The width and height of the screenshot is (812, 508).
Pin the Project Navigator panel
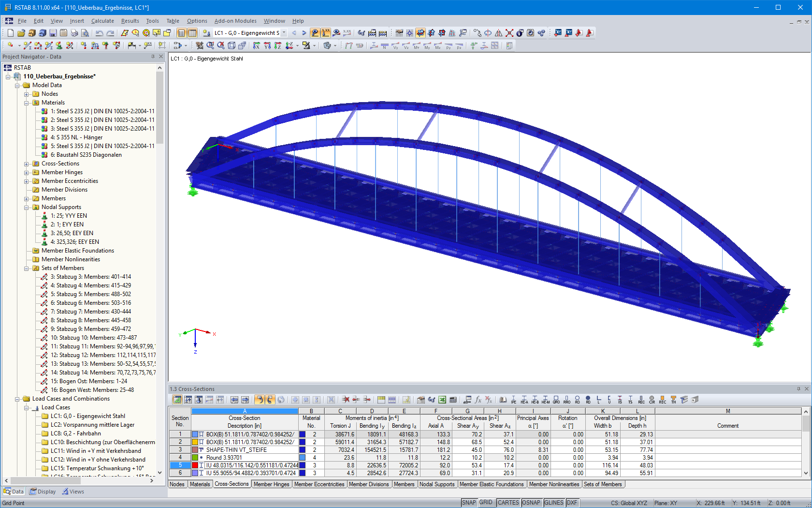tap(153, 57)
